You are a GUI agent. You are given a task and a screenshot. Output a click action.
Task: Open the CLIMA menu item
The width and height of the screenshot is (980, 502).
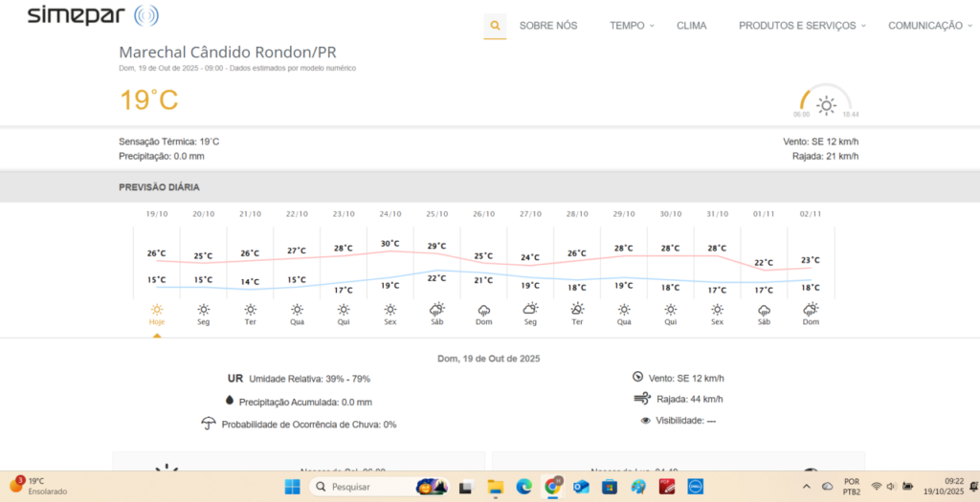point(691,26)
